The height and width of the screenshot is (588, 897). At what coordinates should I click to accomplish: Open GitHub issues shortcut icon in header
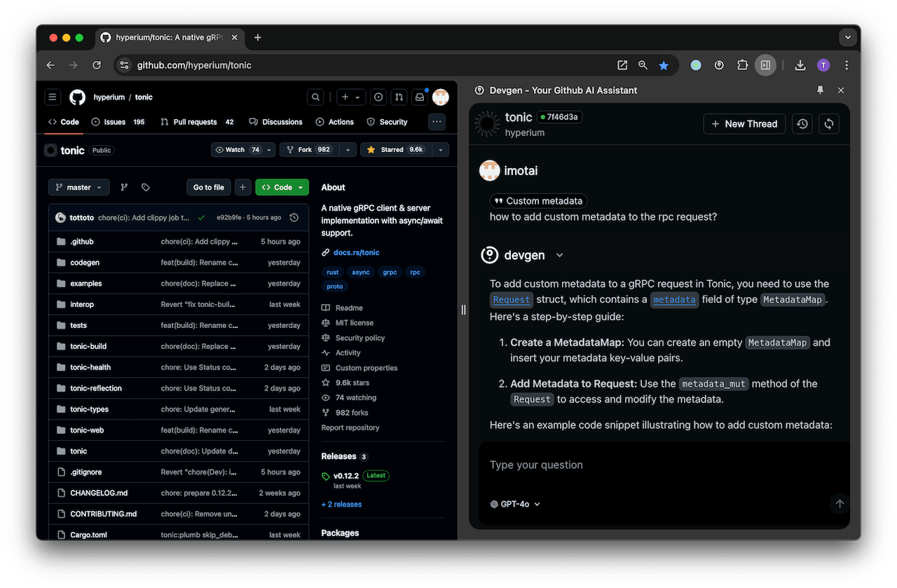pyautogui.click(x=378, y=97)
